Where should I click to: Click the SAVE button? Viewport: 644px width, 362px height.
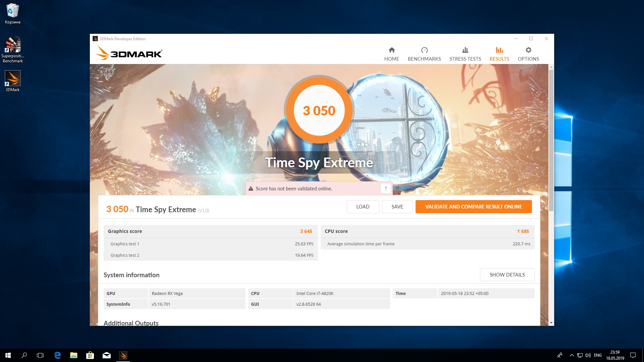pos(397,207)
